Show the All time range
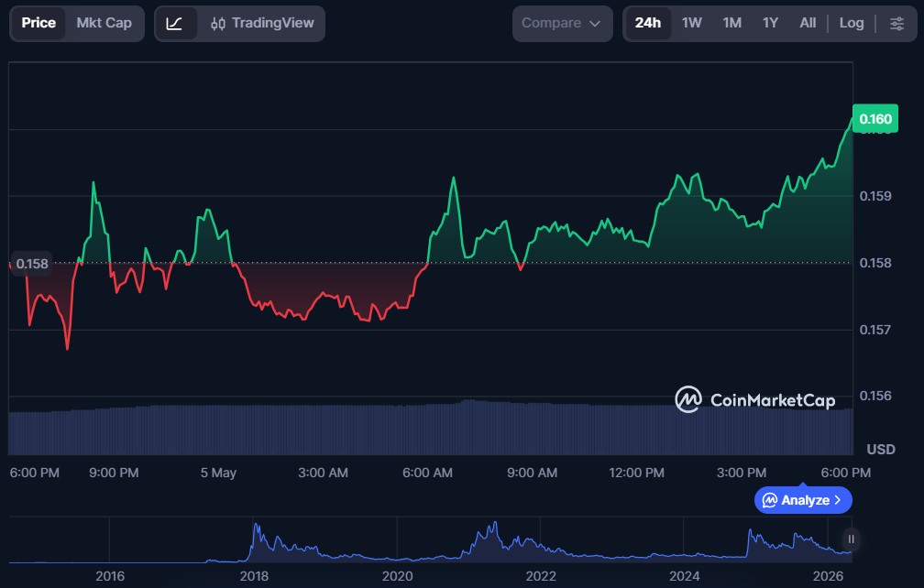924x588 pixels. [808, 24]
